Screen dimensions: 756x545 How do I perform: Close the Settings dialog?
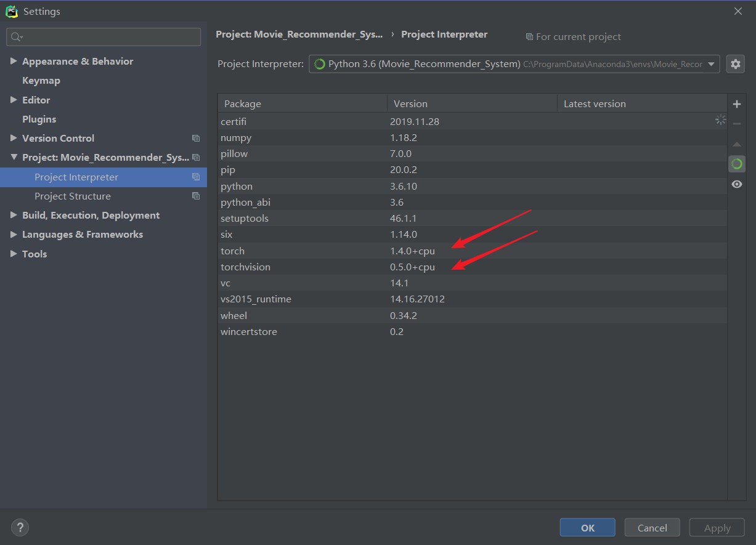(x=738, y=11)
